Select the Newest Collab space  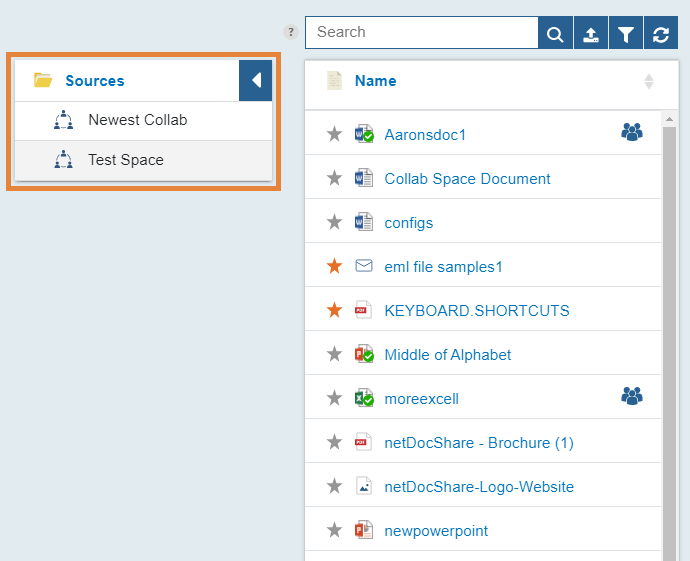coord(143,121)
